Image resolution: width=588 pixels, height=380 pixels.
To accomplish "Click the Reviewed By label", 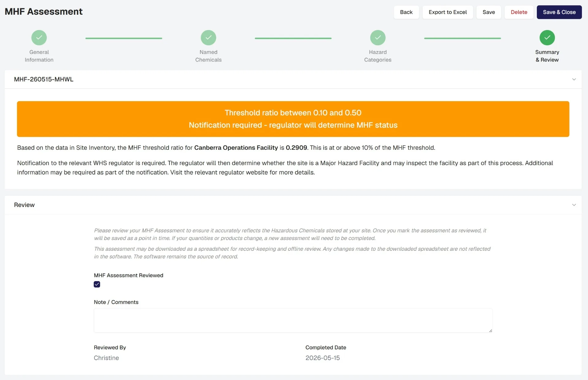I will [110, 348].
